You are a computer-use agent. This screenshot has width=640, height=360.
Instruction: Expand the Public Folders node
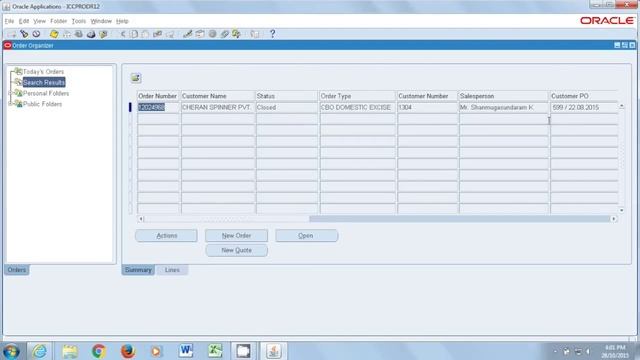click(10, 104)
